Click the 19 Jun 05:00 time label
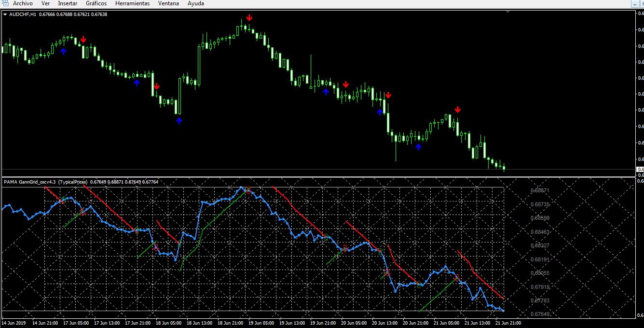The image size is (644, 328). pos(261,323)
